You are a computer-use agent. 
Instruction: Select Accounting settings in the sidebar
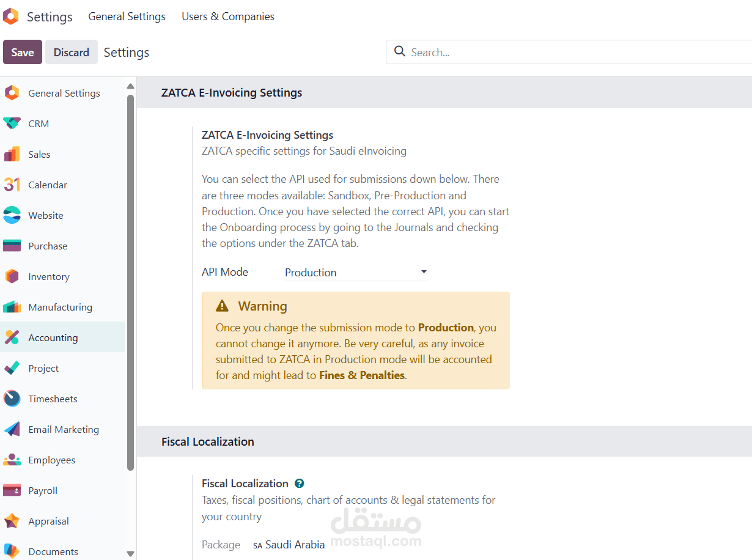tap(62, 337)
